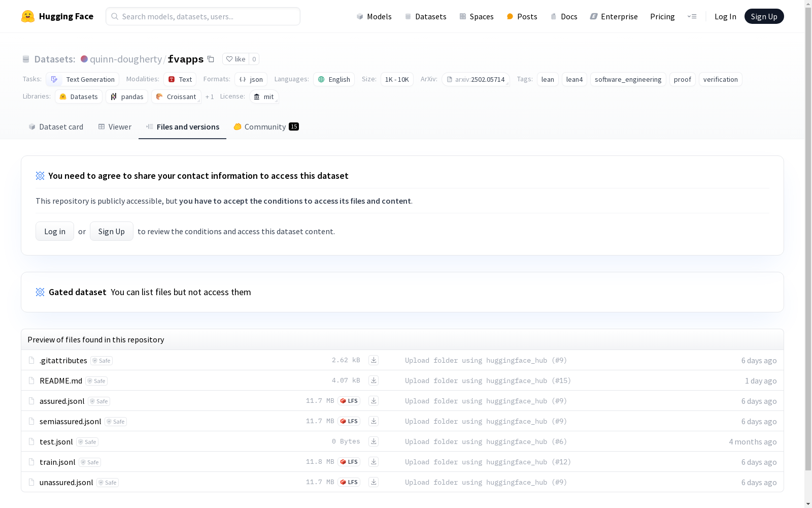Click the download icon for assured.jsonl
The height and width of the screenshot is (508, 812).
pyautogui.click(x=374, y=401)
